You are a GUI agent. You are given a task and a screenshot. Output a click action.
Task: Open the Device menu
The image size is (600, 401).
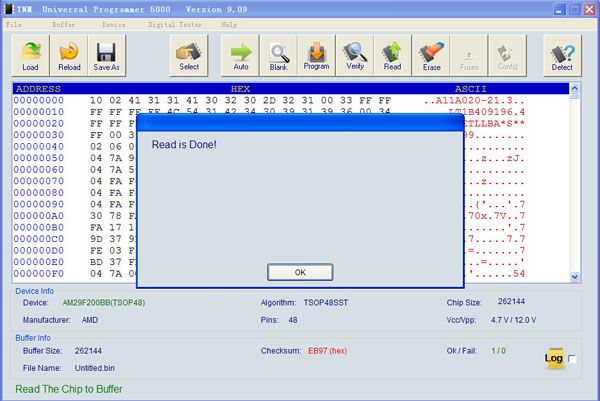pyautogui.click(x=113, y=23)
